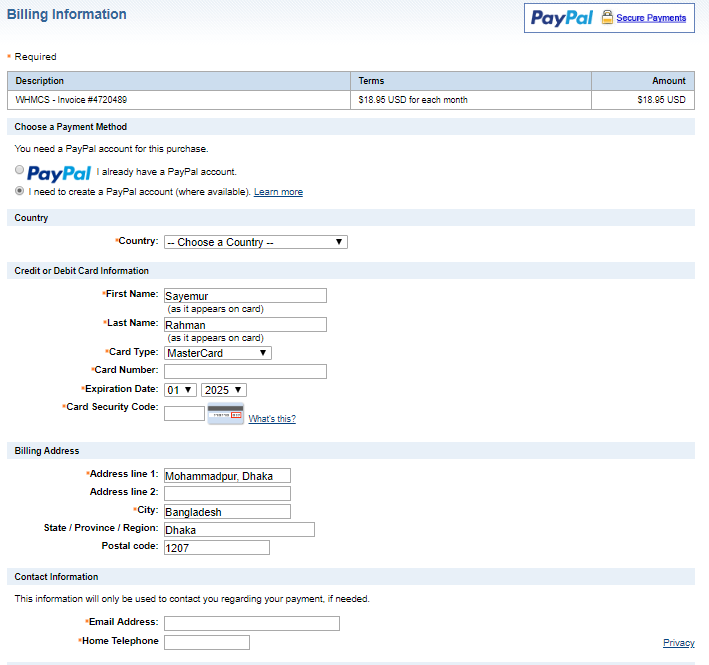
Task: Click the PayPal logo in header box
Action: 561,18
